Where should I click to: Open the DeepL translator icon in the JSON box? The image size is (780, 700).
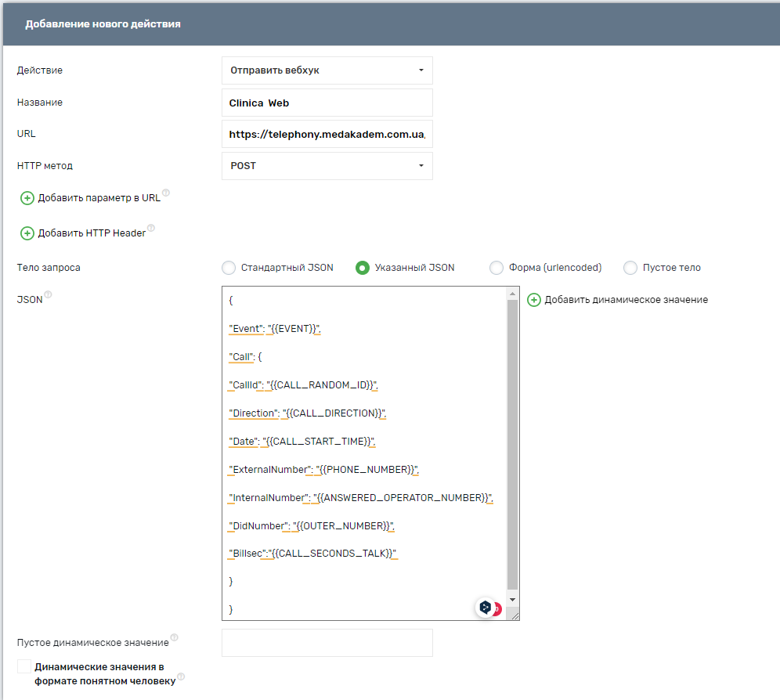click(x=486, y=607)
